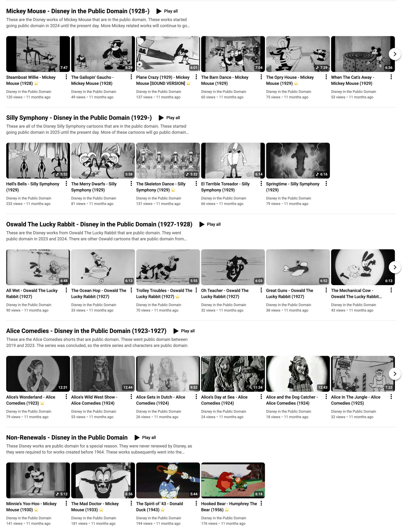Open options menu for Steamboat Willie video
Image resolution: width=409 pixels, height=532 pixels.
click(66, 77)
